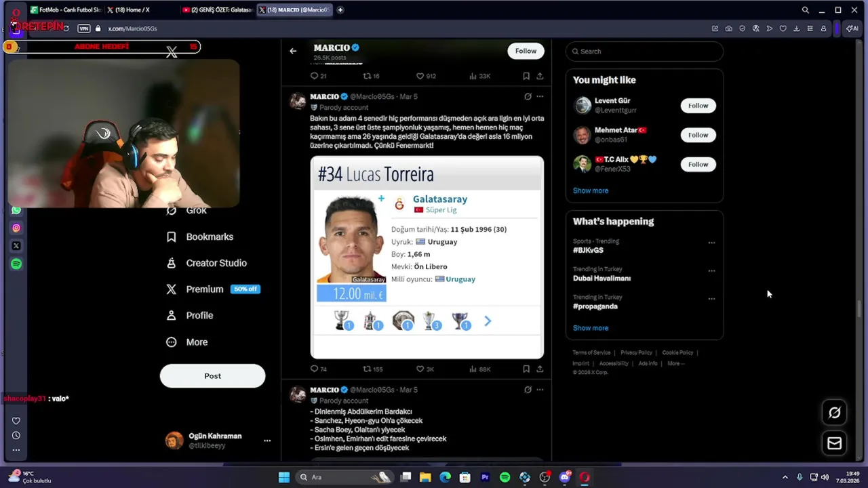Open Windows Start menu
Viewport: 868px width, 488px height.
[x=284, y=477]
